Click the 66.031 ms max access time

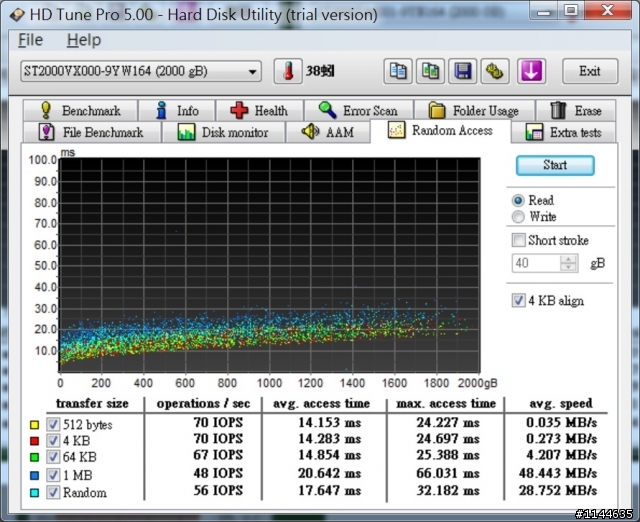coord(448,473)
